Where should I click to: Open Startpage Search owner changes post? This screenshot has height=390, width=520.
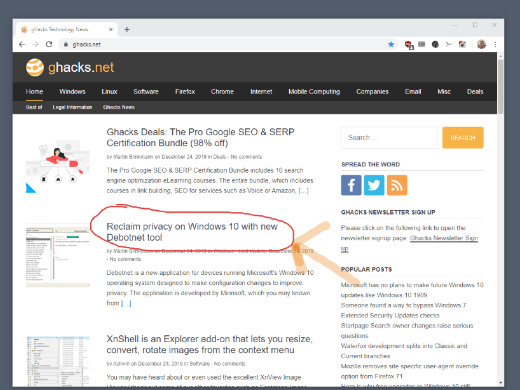pos(407,331)
